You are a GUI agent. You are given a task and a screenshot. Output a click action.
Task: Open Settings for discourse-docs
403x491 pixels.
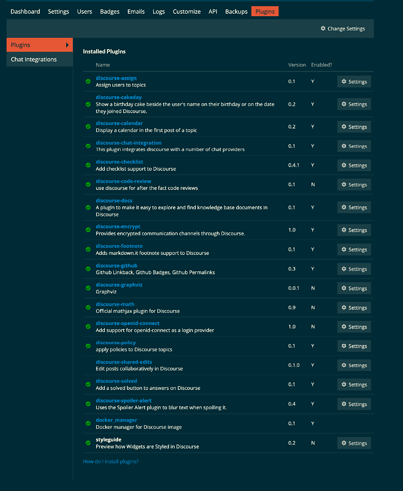pos(354,207)
